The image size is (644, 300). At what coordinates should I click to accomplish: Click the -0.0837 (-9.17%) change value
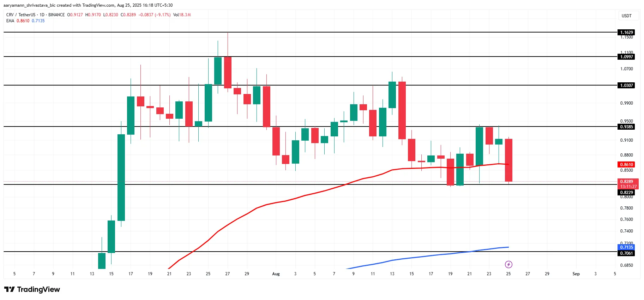(x=155, y=15)
